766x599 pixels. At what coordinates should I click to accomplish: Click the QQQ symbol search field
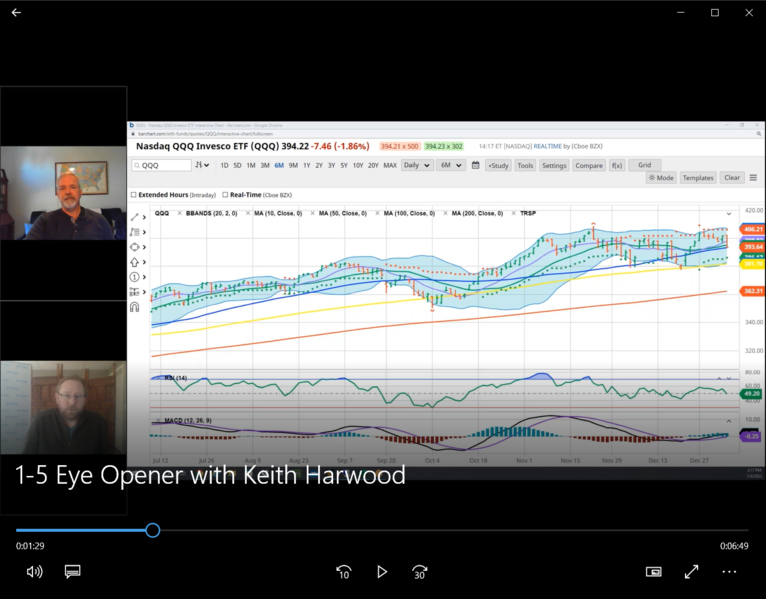(161, 166)
